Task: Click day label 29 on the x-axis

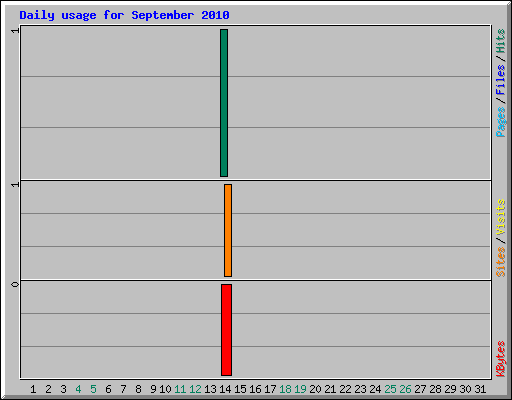Action: pos(450,389)
